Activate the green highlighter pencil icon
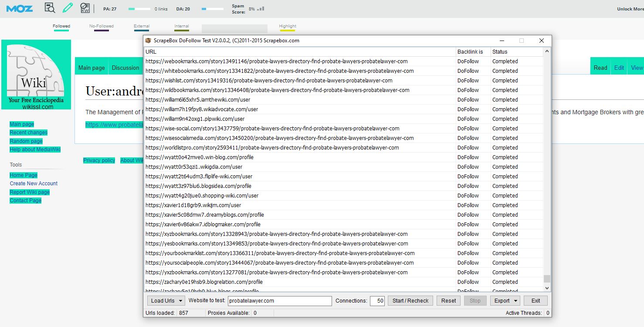Viewport: 644px width, 327px height. click(68, 8)
